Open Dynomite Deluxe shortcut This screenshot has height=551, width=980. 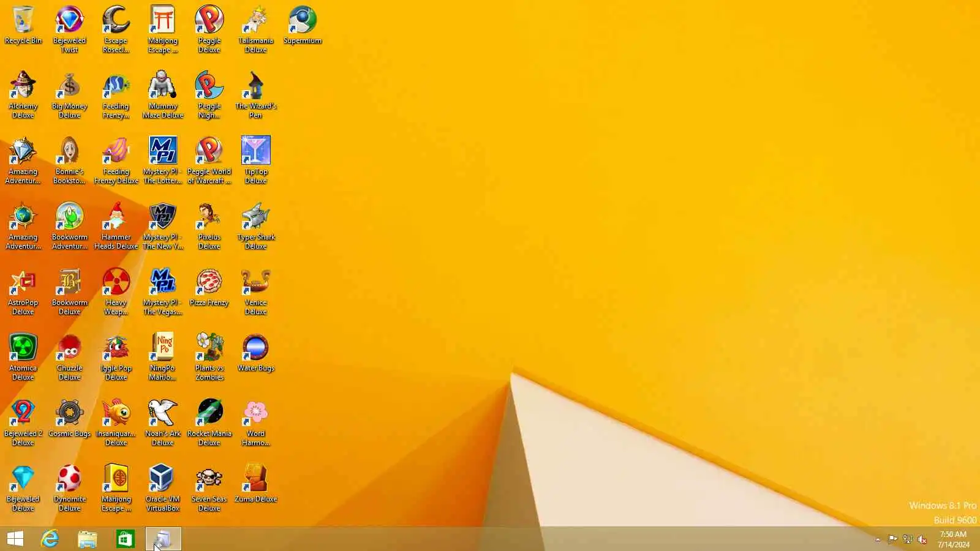70,488
